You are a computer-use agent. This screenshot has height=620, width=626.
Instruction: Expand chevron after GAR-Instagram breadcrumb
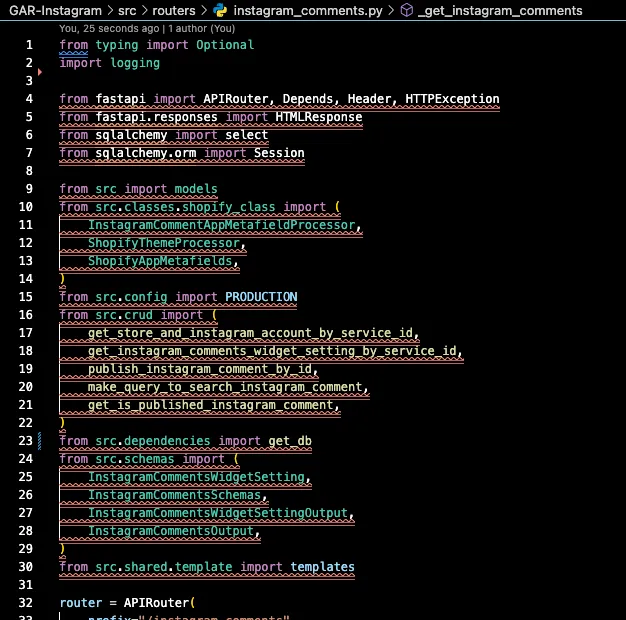click(110, 10)
